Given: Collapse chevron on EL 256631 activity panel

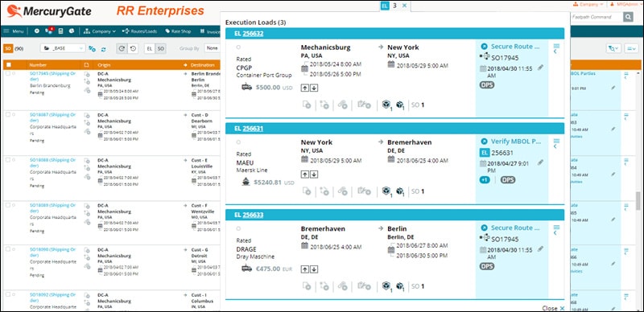Looking at the screenshot, I should pyautogui.click(x=555, y=146).
